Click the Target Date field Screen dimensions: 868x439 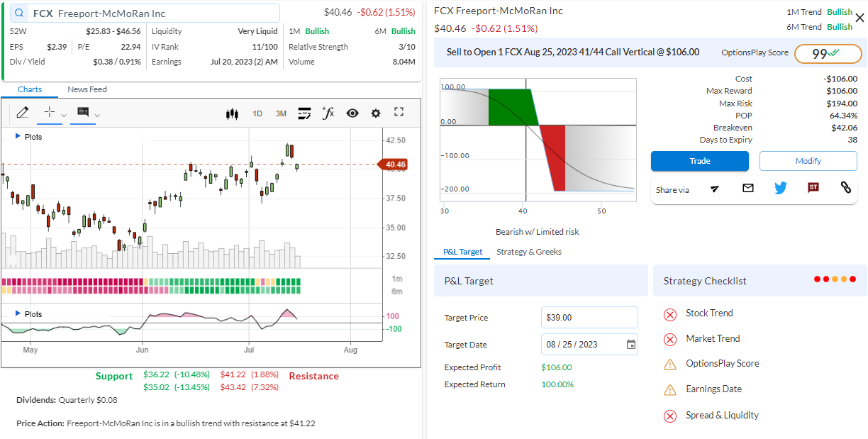589,345
